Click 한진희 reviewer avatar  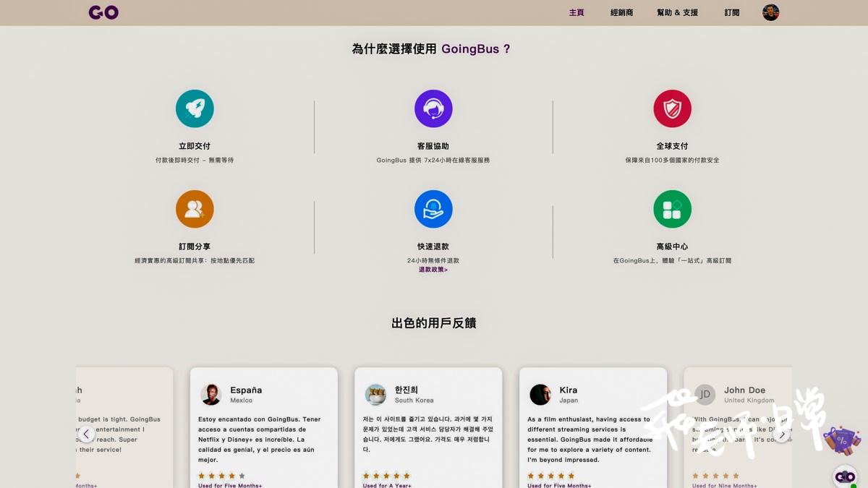375,394
